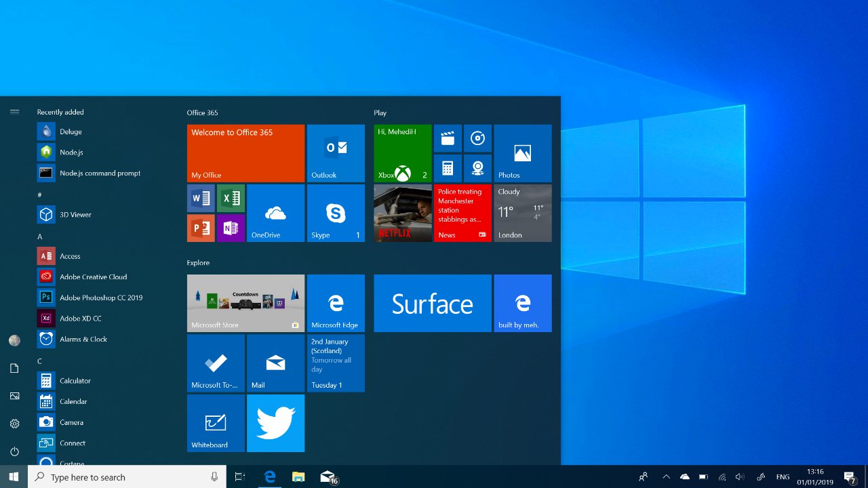868x488 pixels.
Task: Open Settings from the Start menu sidebar
Action: [14, 423]
